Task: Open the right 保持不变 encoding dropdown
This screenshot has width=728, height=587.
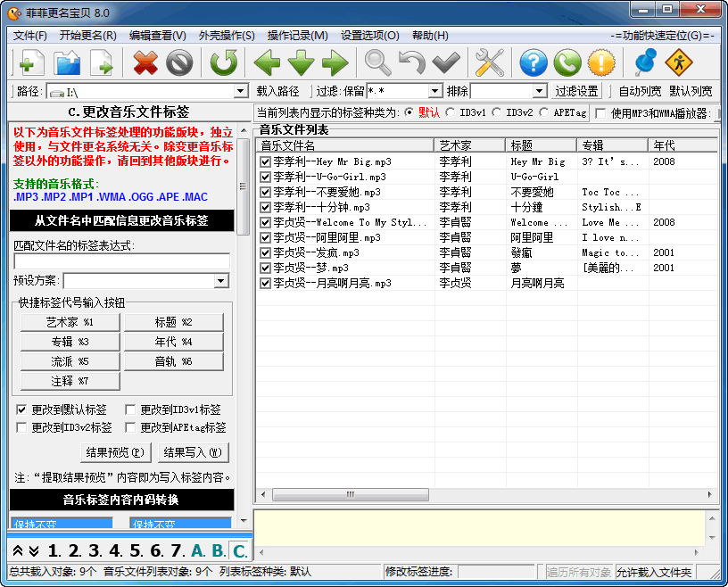Action: click(180, 523)
